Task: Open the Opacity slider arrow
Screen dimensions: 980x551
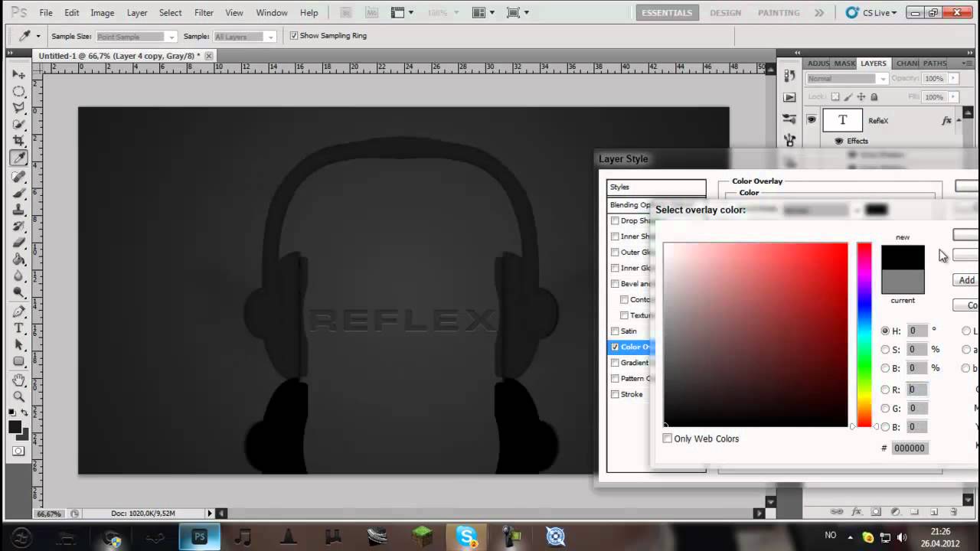Action: pos(953,79)
